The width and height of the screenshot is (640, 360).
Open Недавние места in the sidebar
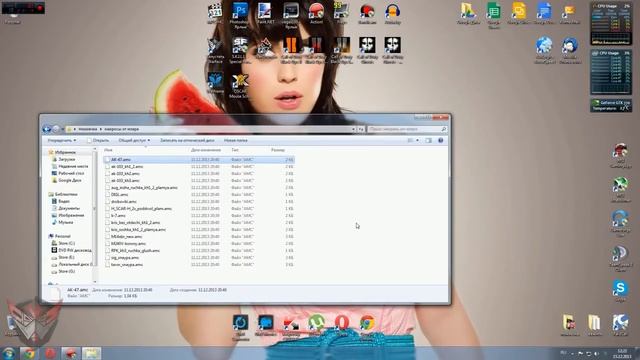(73, 166)
